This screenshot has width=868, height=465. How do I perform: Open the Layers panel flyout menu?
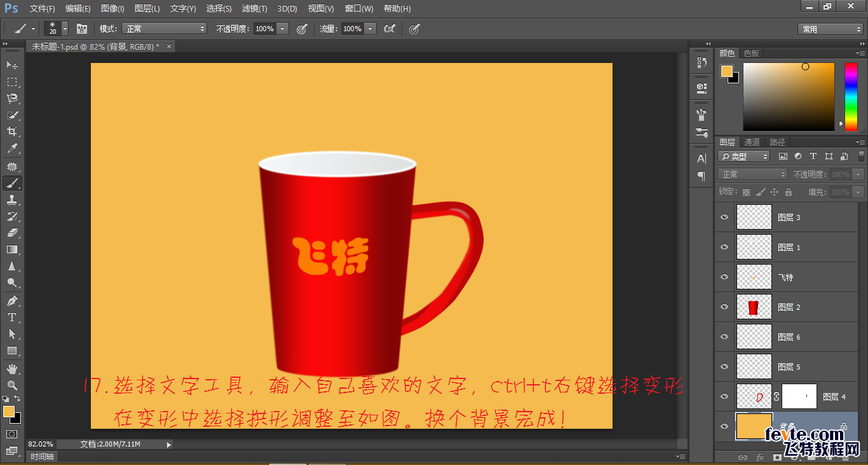coord(860,142)
